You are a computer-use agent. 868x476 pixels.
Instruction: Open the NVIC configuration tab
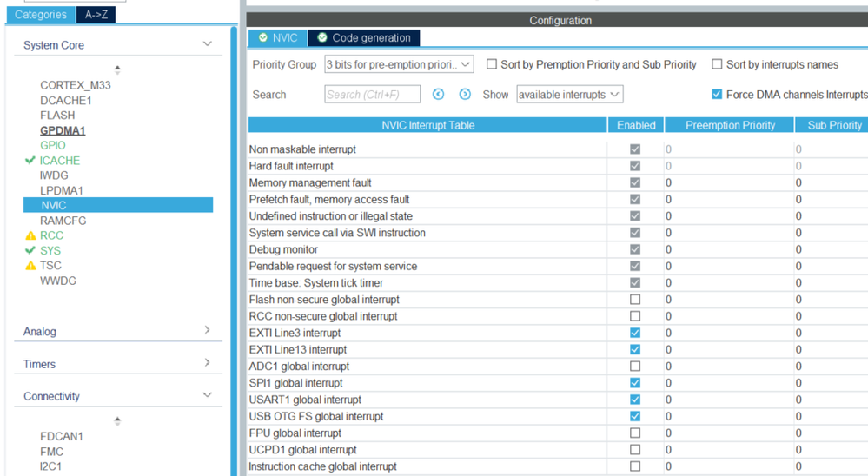pos(278,37)
